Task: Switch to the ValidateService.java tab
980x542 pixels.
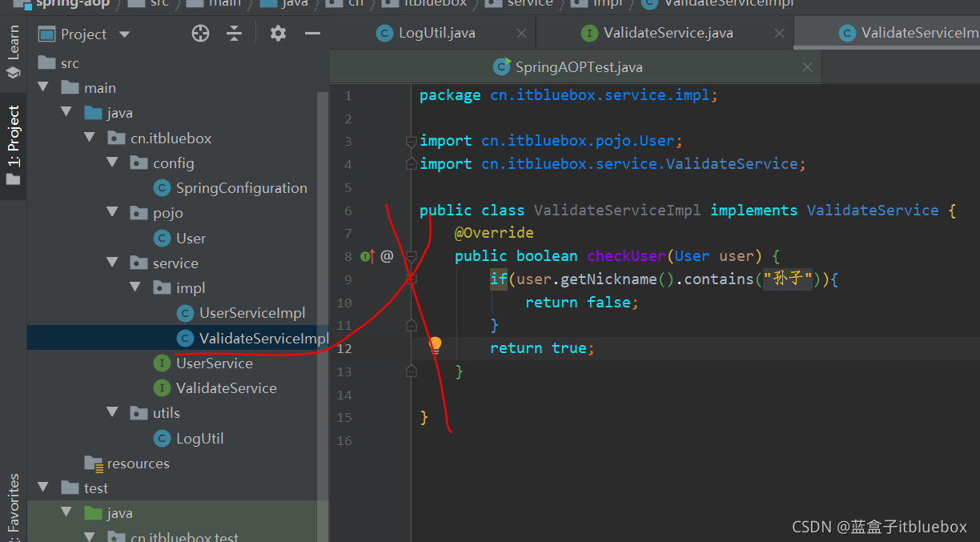Action: 668,33
